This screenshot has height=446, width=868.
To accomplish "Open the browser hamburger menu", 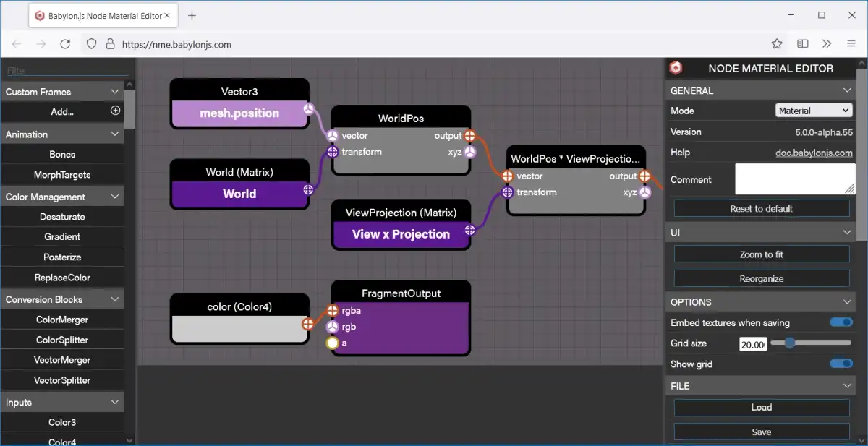I will [851, 44].
